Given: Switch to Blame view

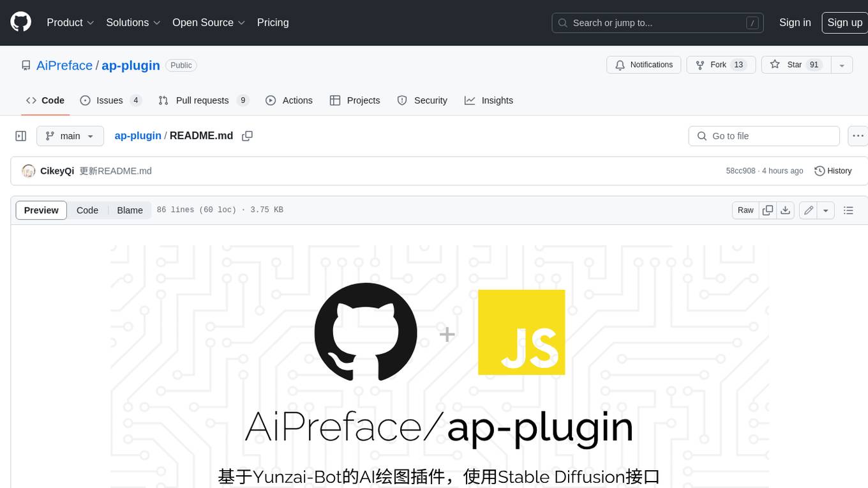Looking at the screenshot, I should coord(130,210).
